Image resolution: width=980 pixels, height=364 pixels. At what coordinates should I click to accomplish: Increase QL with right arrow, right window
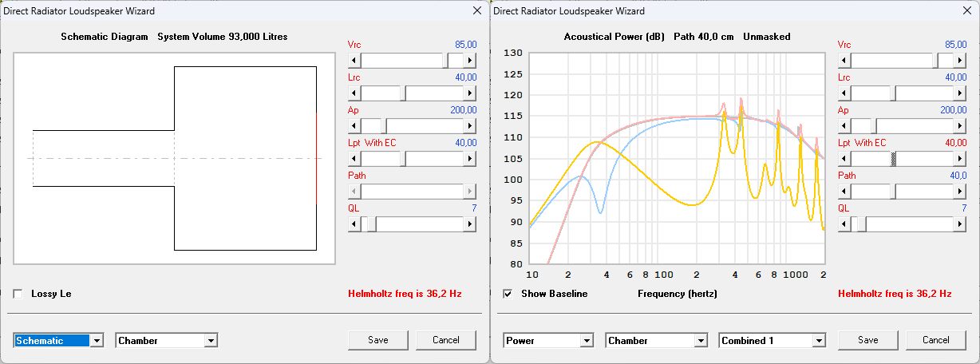pos(960,224)
